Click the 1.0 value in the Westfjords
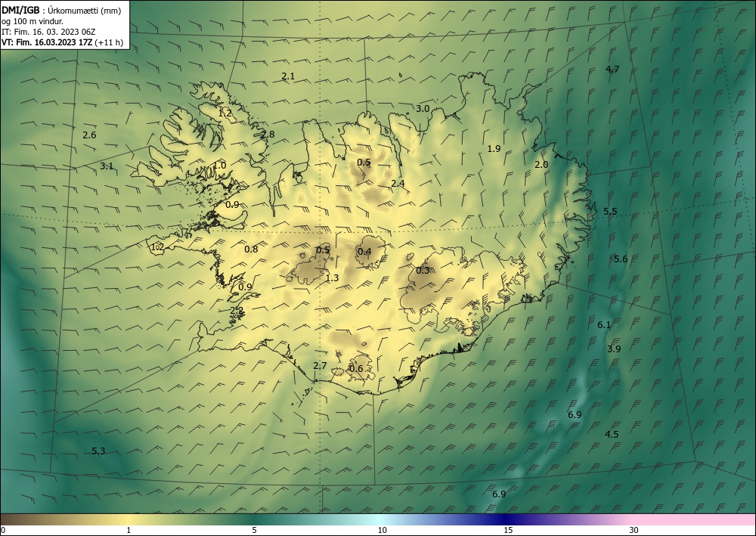 point(219,166)
